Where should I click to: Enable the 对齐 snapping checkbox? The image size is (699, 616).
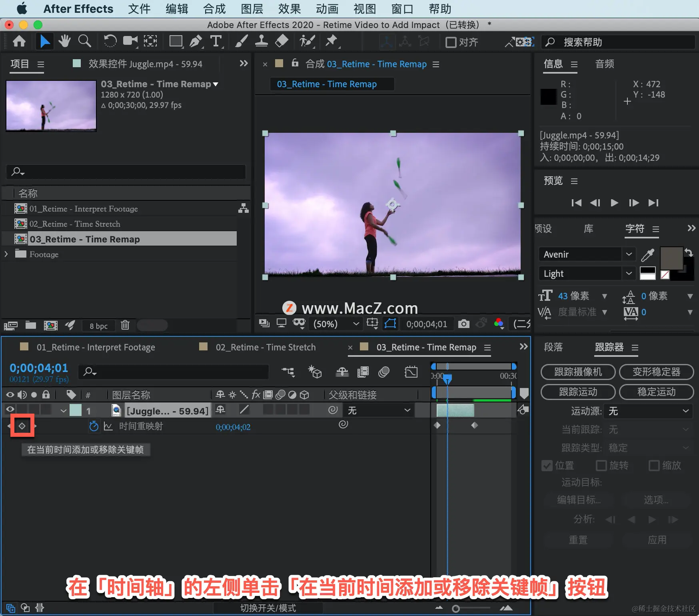coord(451,42)
